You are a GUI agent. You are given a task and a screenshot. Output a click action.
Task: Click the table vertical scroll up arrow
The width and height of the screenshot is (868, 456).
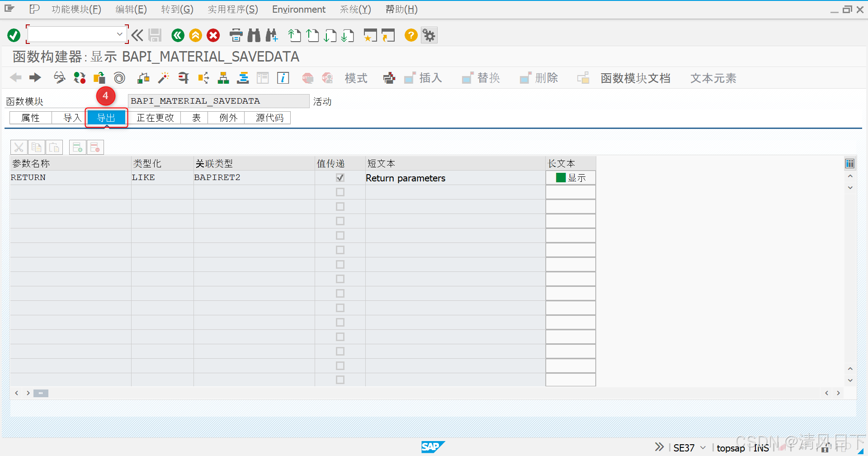click(850, 176)
